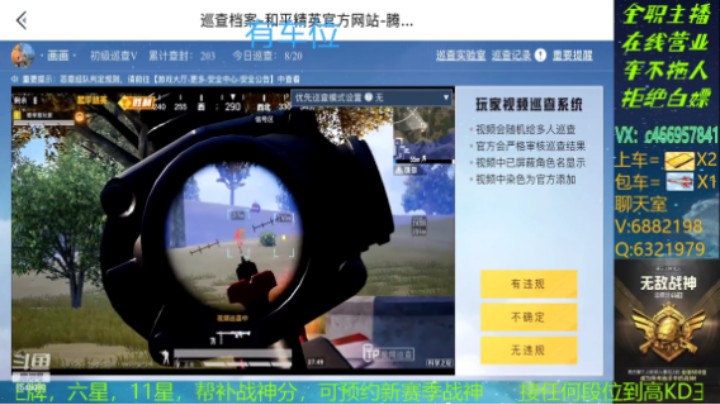
Task: Click the text 官方会严格审核巡查结果
Action: coord(530,146)
